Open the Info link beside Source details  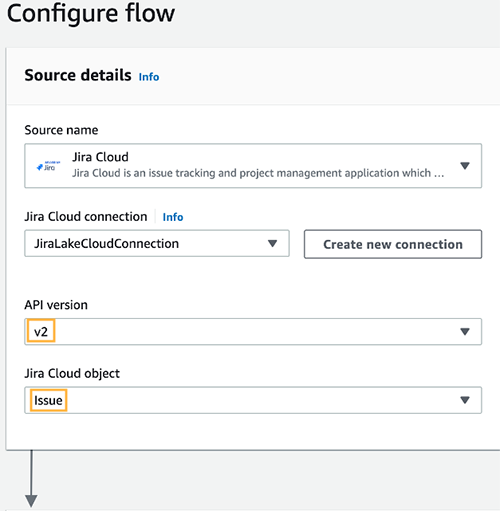coord(149,77)
